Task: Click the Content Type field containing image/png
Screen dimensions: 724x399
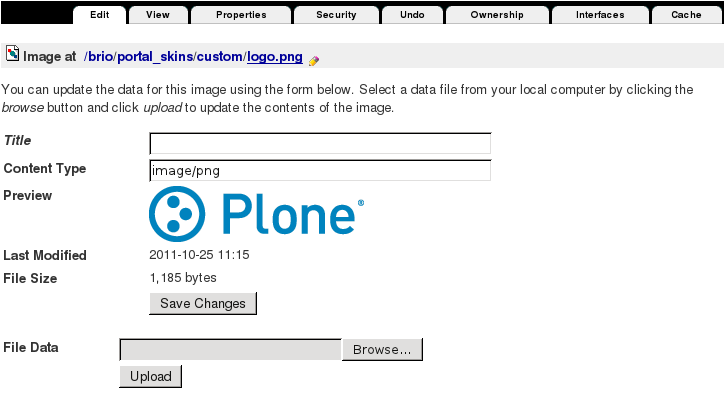Action: pyautogui.click(x=320, y=170)
